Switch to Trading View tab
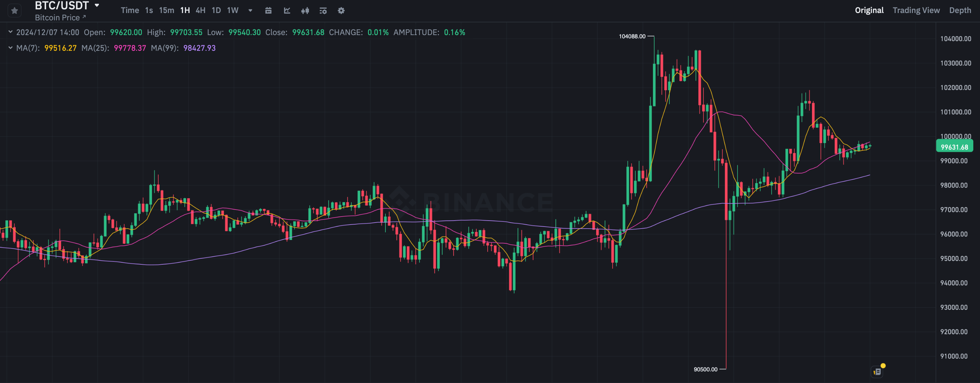980x383 pixels. coord(916,10)
